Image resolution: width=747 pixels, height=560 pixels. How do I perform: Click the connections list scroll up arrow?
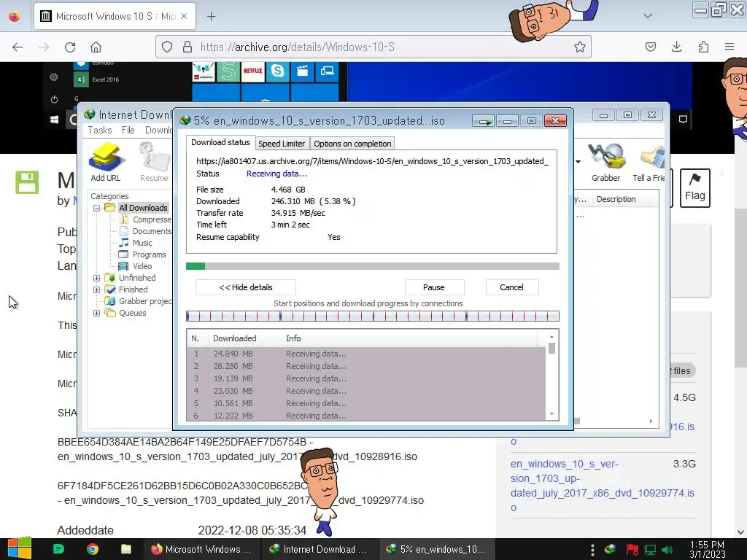pyautogui.click(x=551, y=337)
